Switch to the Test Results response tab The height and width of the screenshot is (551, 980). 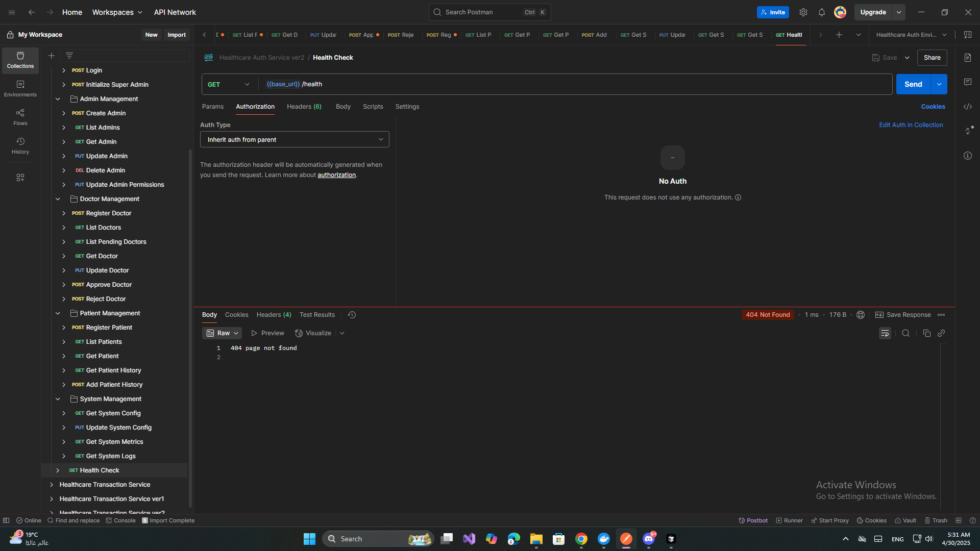(x=317, y=315)
